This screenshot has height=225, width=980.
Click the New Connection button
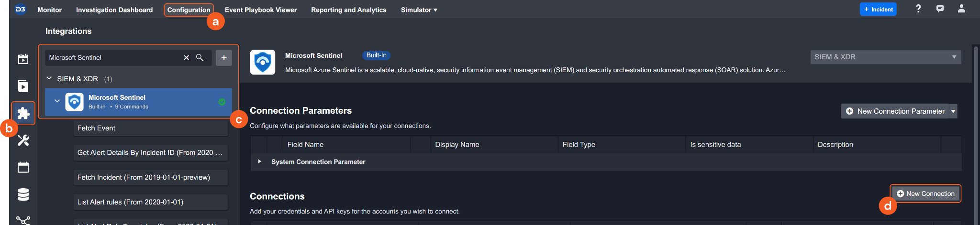pos(925,193)
